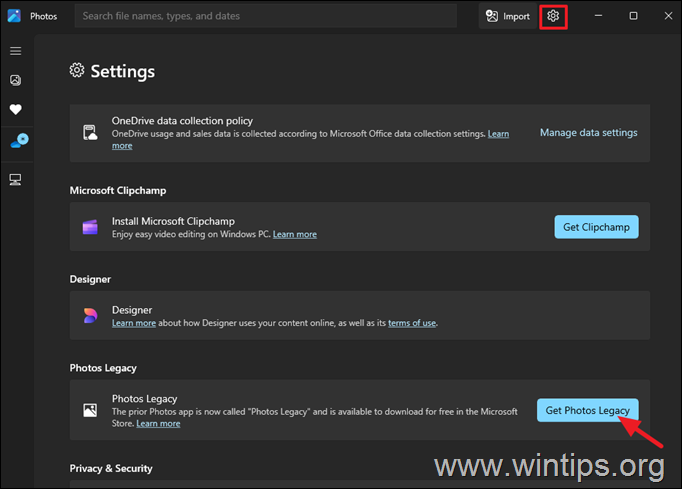The image size is (682, 489).
Task: Open Manage data settings
Action: (588, 132)
